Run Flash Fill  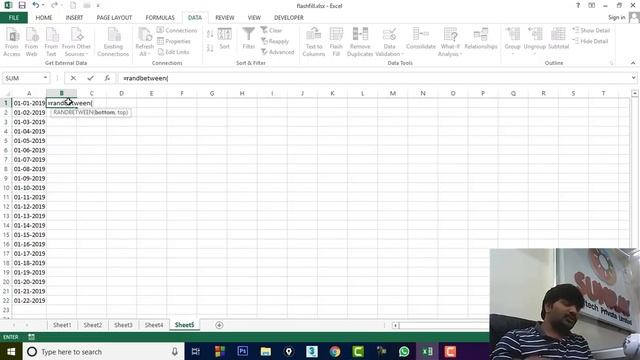[x=336, y=42]
